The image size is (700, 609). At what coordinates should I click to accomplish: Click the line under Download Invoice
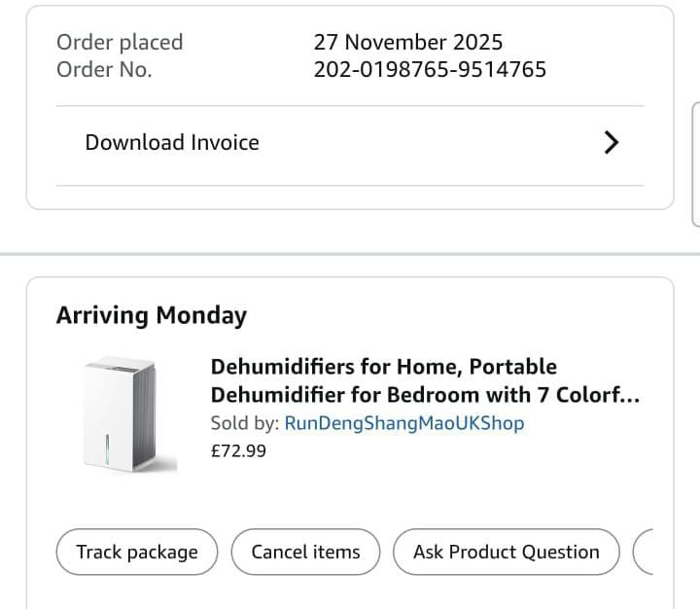coord(349,185)
